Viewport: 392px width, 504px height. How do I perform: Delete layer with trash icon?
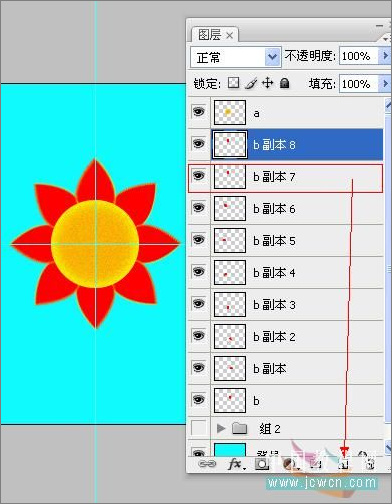pyautogui.click(x=370, y=464)
